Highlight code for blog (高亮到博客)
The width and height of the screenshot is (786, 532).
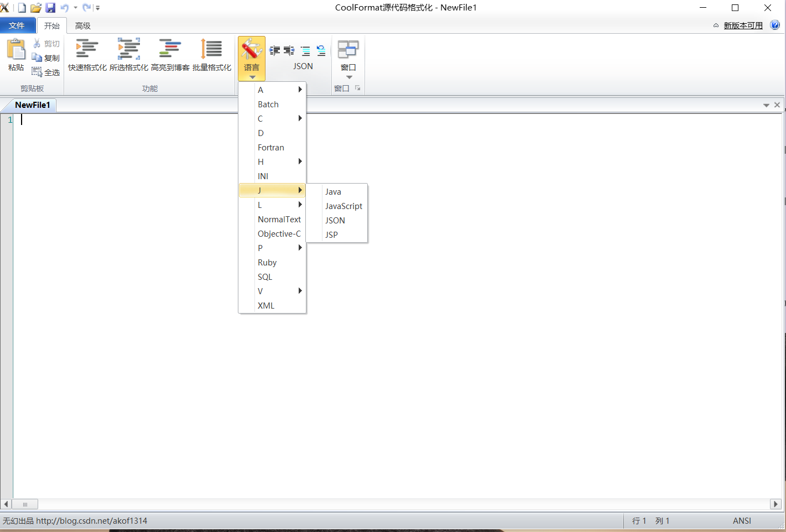pos(170,55)
